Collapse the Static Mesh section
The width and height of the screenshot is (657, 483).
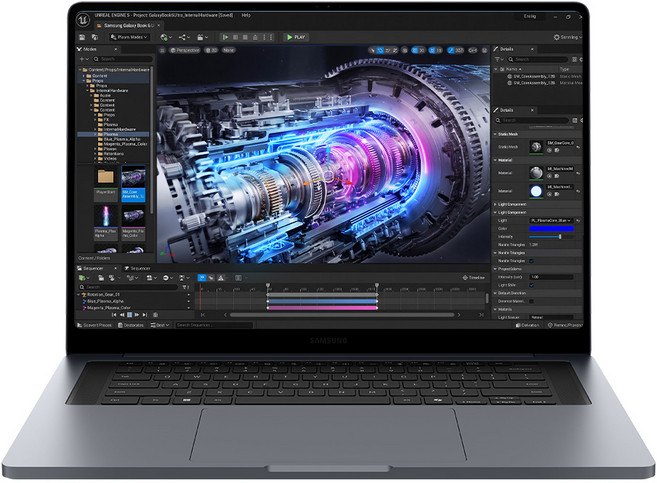(x=496, y=134)
